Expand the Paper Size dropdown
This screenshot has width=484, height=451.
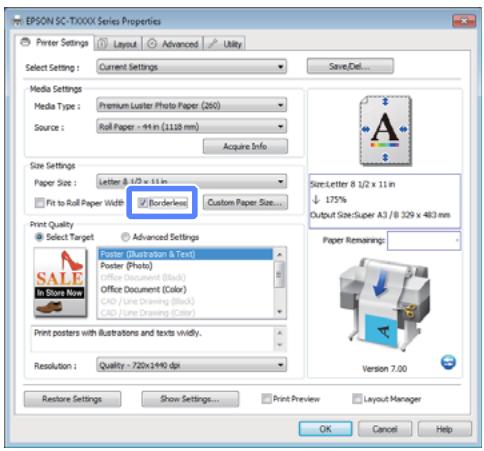(x=192, y=181)
